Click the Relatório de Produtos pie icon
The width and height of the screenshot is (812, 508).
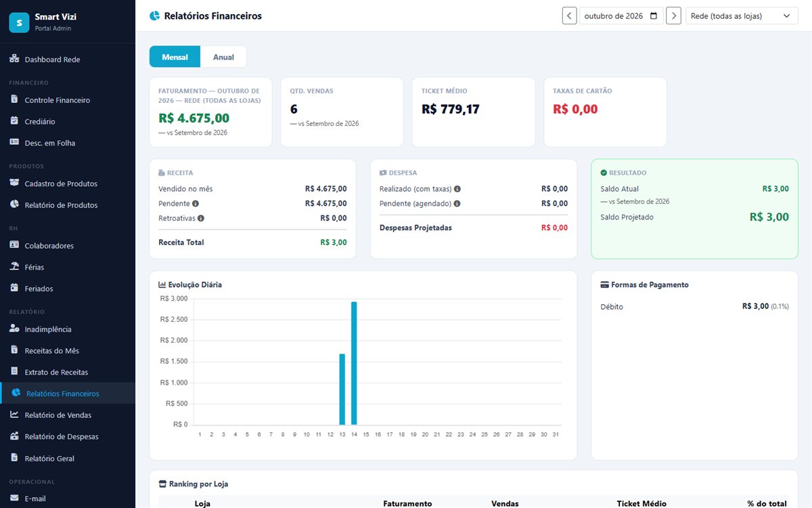14,205
